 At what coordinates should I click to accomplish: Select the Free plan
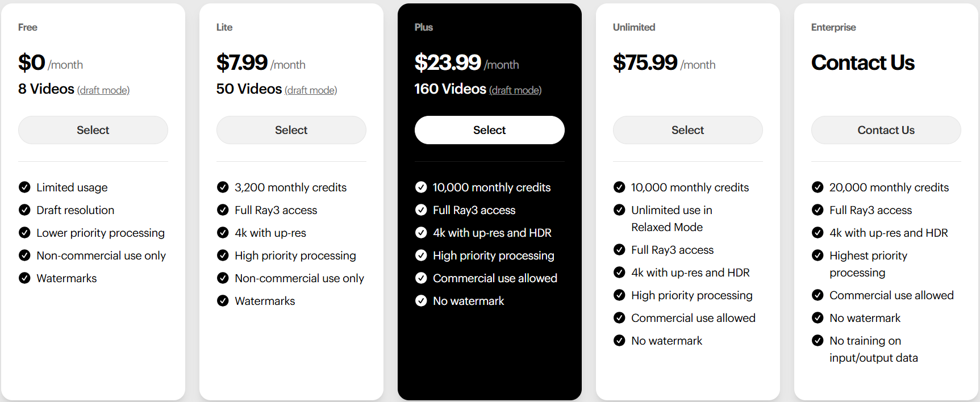coord(93,129)
